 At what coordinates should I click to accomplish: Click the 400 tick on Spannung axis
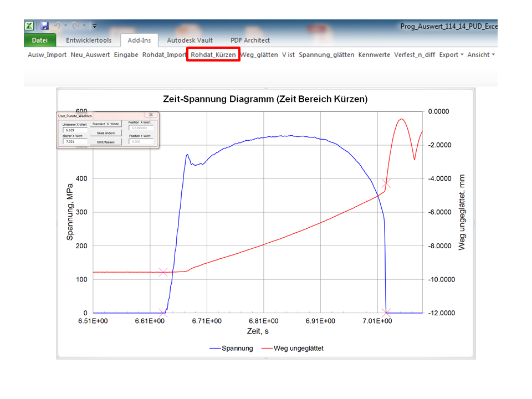(81, 178)
